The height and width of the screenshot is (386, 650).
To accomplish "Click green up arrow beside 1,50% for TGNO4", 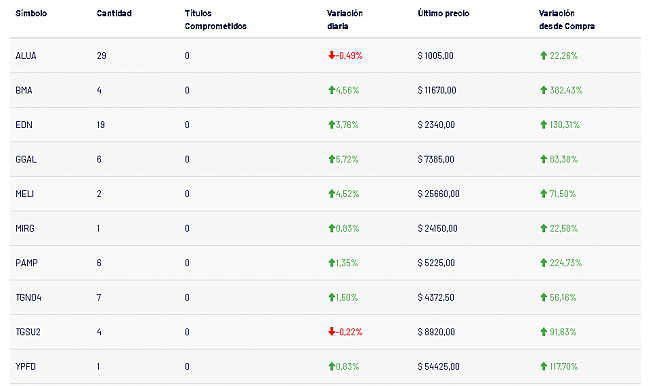I will [x=331, y=297].
